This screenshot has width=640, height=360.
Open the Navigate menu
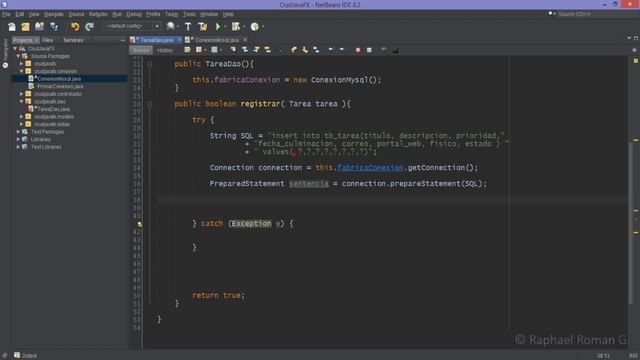tap(53, 14)
